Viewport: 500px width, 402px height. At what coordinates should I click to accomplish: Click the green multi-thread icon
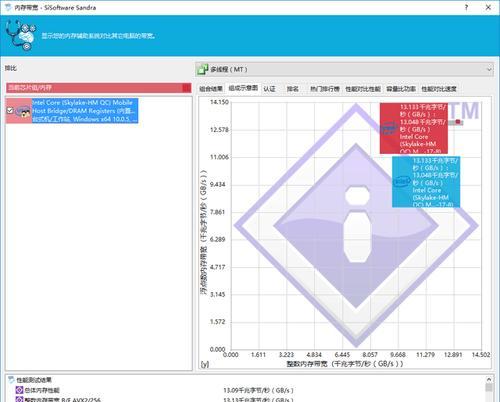click(x=202, y=69)
